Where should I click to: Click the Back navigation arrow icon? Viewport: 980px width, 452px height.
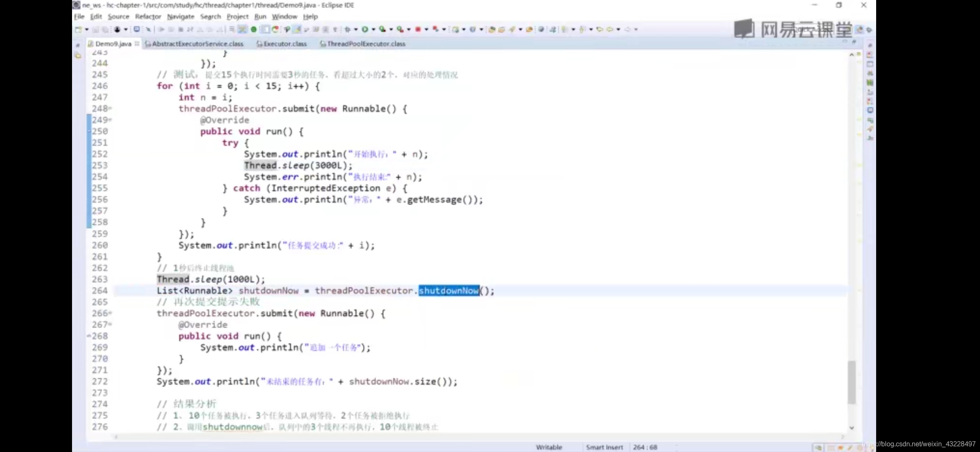[610, 29]
